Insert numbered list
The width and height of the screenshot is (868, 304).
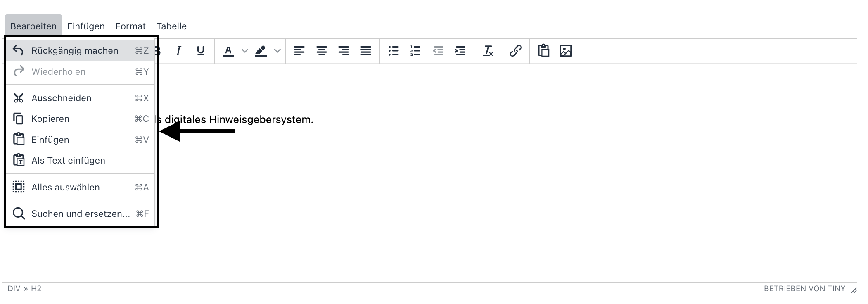415,51
